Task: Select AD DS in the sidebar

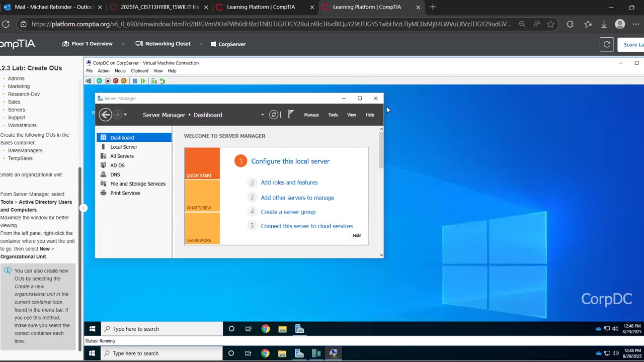Action: click(x=134, y=165)
